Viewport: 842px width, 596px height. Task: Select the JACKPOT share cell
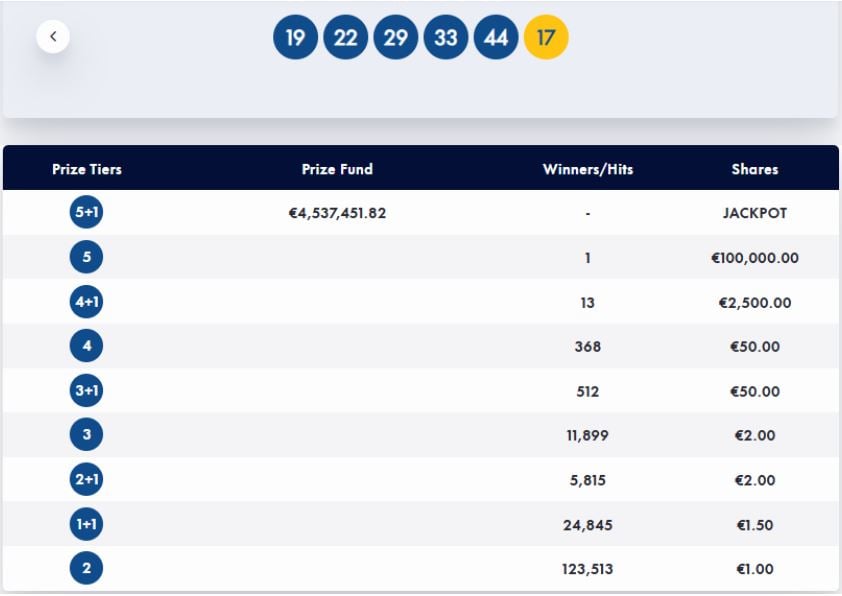point(755,213)
